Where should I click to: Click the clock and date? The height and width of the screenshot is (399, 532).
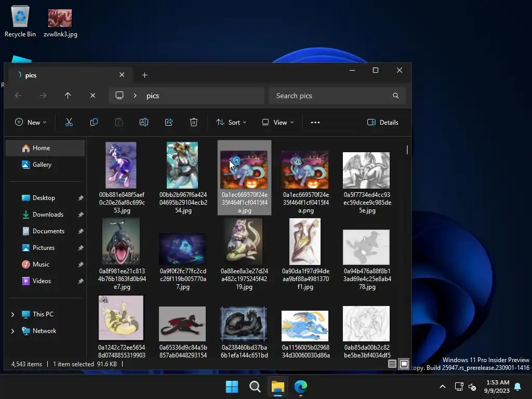(x=497, y=387)
